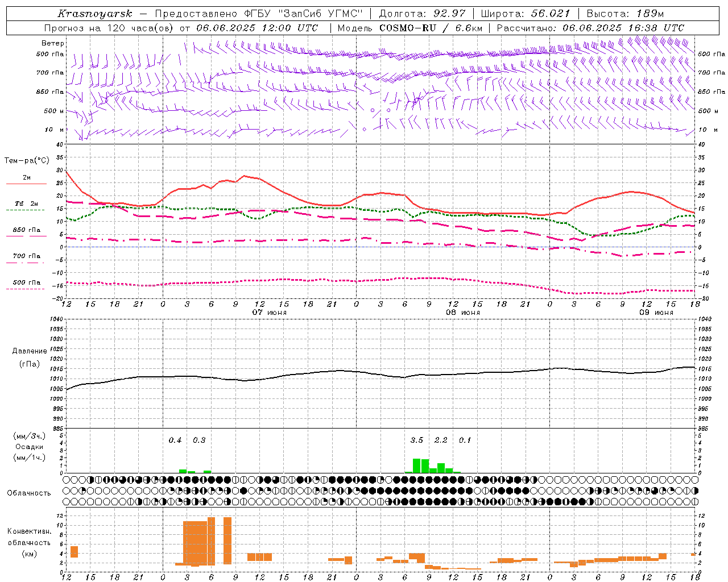
Task: Click the '3.5' precipitation amount value
Action: point(417,440)
